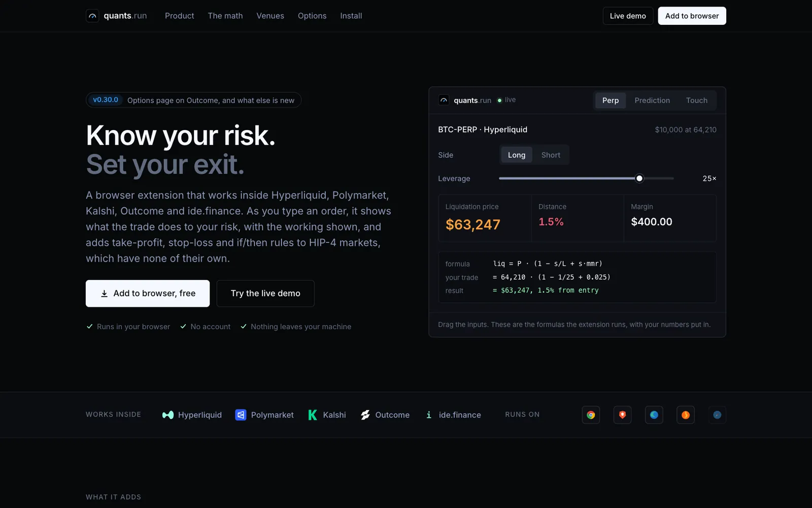This screenshot has width=812, height=508.
Task: Click the 'WHAT IT ADDS' section heading
Action: (114, 497)
